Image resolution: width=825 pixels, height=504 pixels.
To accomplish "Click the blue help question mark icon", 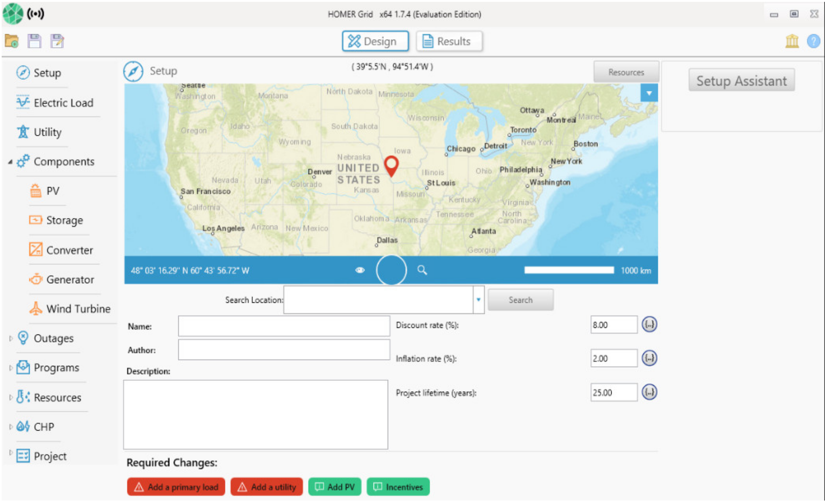I will point(813,41).
